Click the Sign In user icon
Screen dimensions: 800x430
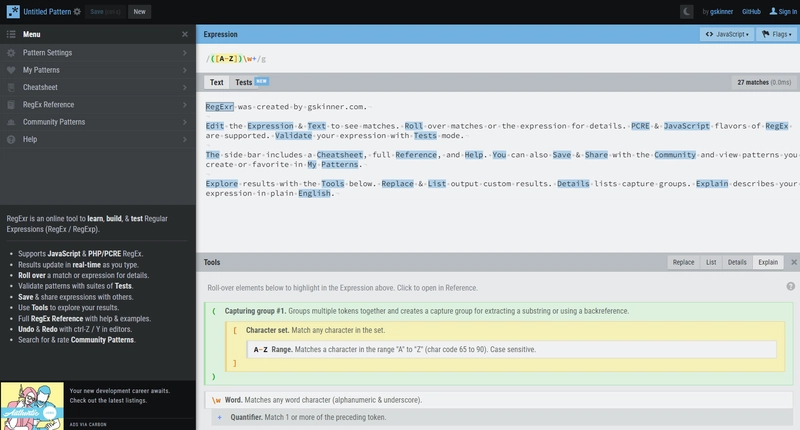pyautogui.click(x=773, y=11)
